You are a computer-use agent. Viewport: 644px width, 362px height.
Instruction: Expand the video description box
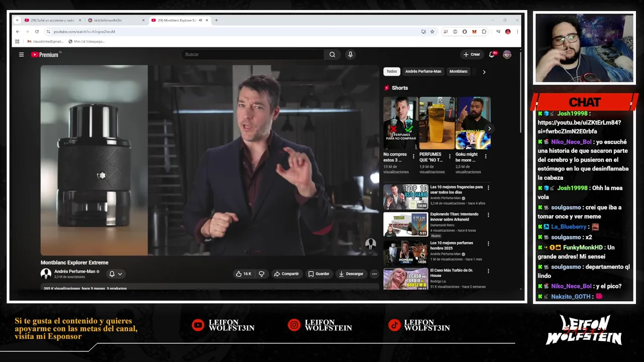click(x=210, y=288)
